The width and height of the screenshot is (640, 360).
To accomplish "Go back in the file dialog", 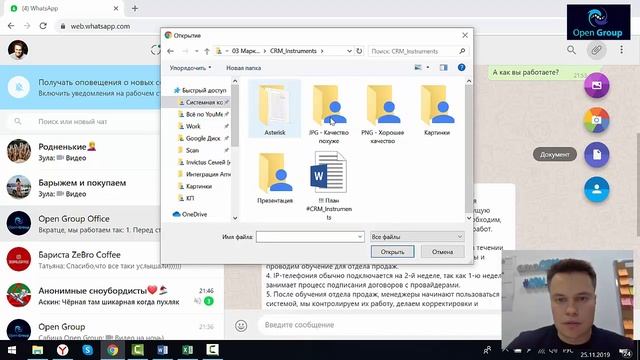I will [x=171, y=51].
